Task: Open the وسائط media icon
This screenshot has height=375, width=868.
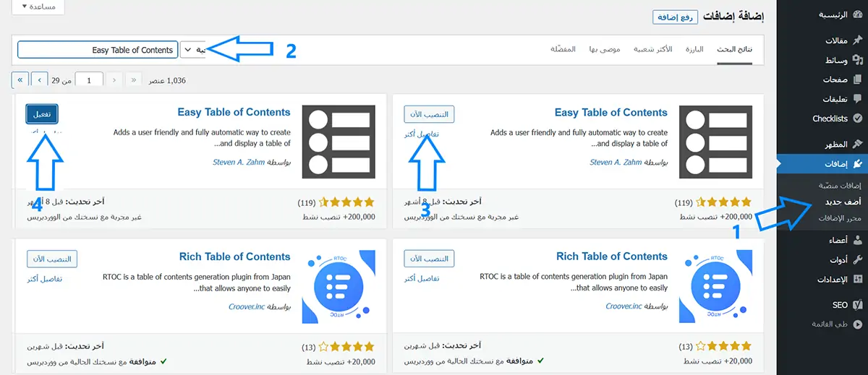Action: coord(857,61)
